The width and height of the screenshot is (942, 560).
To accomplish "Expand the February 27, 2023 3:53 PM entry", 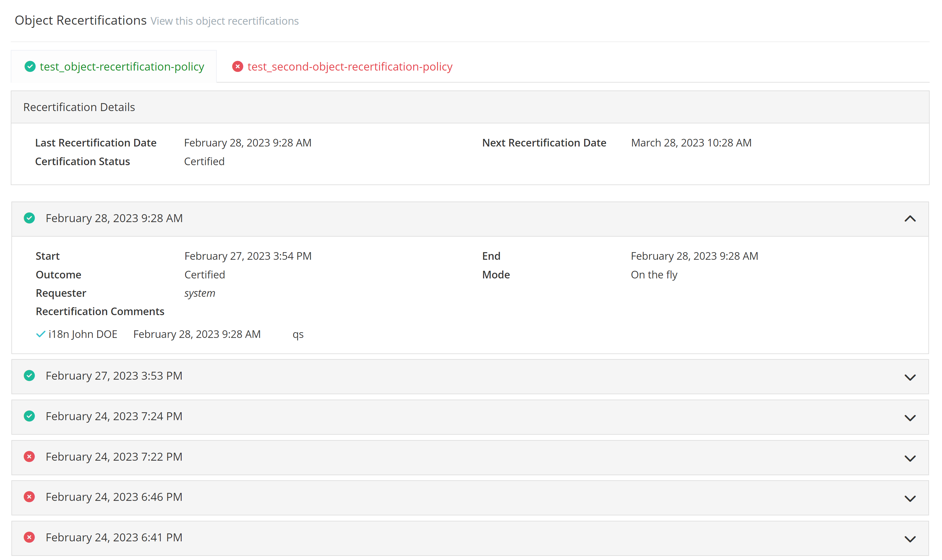I will pos(909,377).
